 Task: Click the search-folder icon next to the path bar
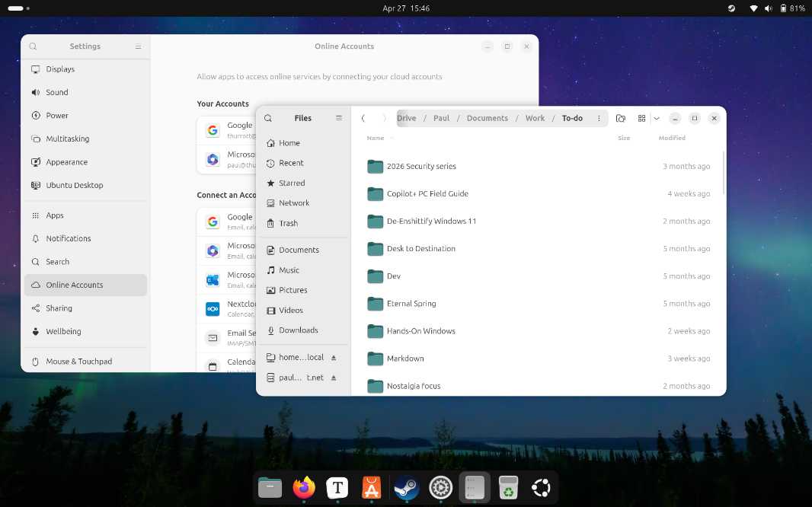tap(621, 118)
